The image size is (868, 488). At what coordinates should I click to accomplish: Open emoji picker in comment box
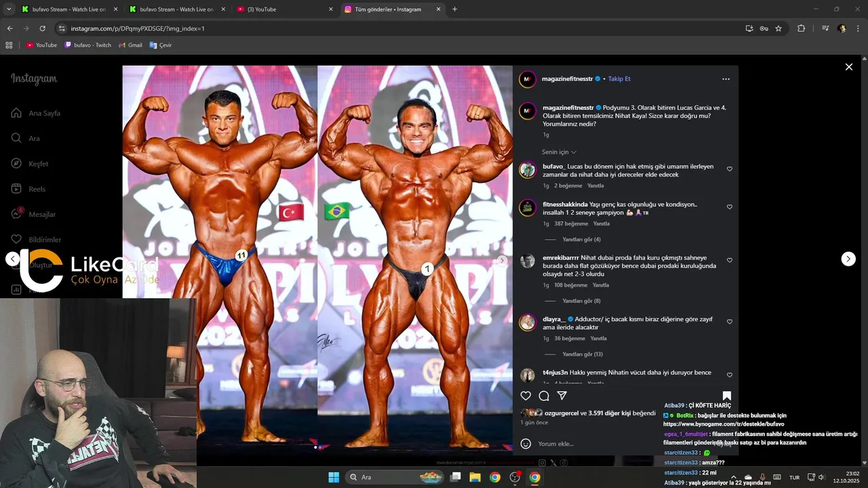click(526, 444)
